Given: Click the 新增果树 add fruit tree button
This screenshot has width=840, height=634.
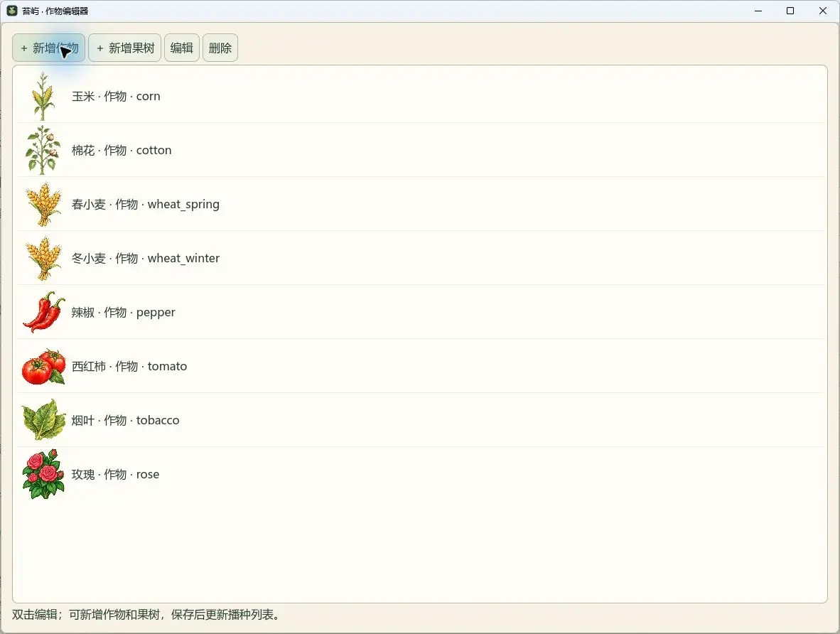Looking at the screenshot, I should 125,48.
